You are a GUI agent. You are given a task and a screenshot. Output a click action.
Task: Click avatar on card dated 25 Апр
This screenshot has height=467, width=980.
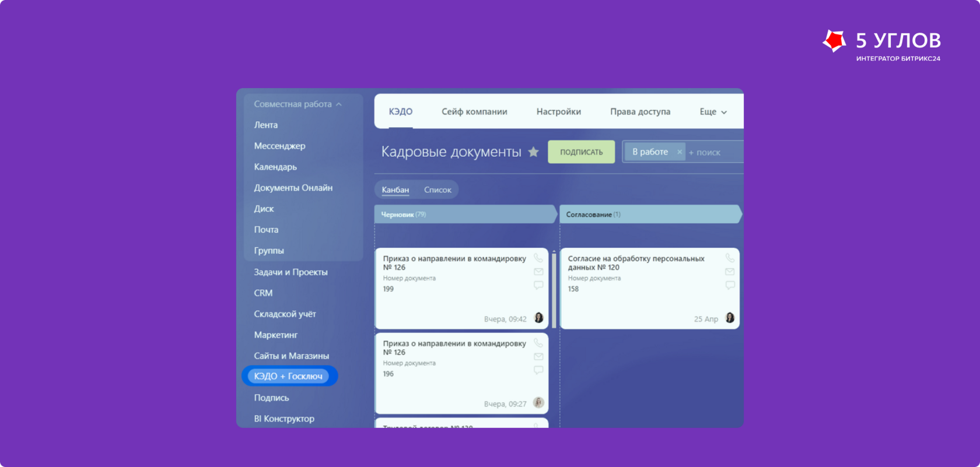pos(730,318)
